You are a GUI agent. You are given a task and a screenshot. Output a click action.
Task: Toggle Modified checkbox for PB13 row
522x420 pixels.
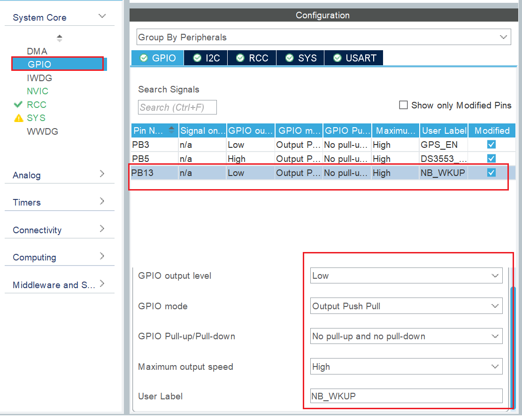tap(491, 173)
